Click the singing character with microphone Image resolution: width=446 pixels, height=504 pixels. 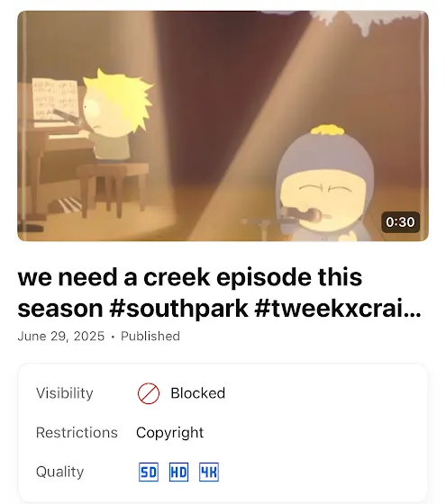(x=325, y=186)
